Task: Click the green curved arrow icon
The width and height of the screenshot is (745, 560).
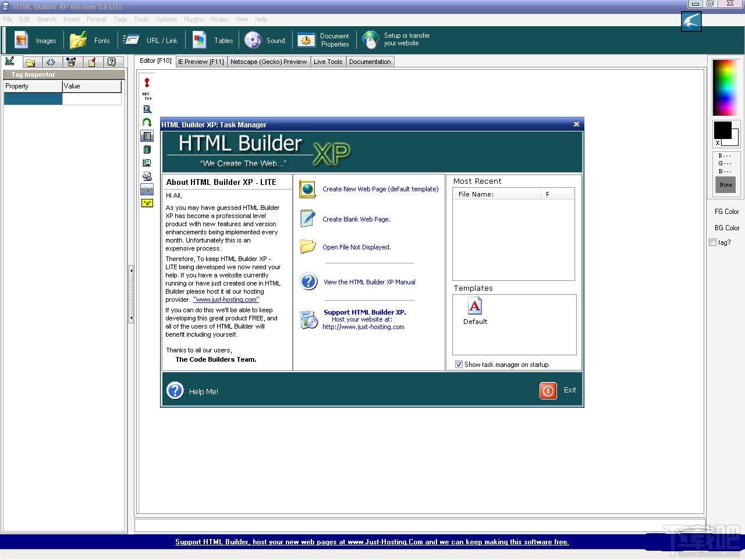Action: pos(147,123)
